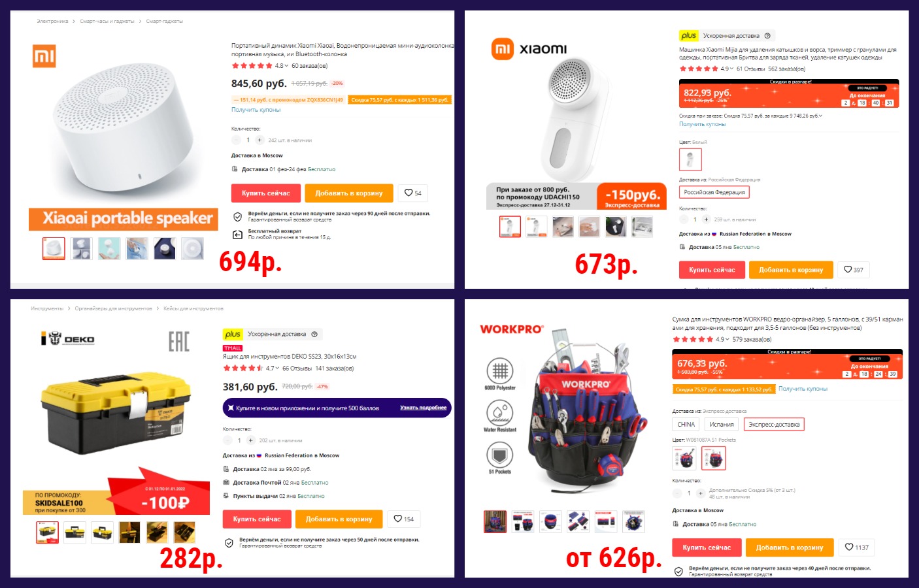The image size is (919, 588).
Task: Click the Xiaomi Mi logo above speaker
Action: click(x=44, y=56)
